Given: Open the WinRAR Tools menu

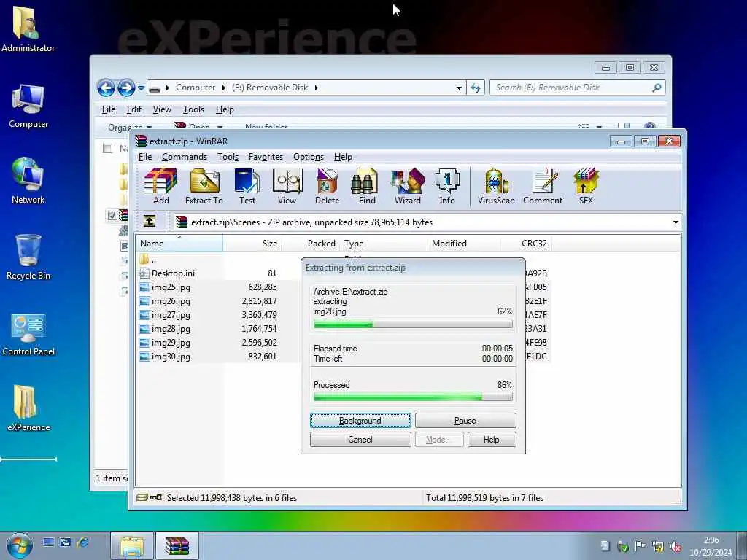Looking at the screenshot, I should tap(228, 157).
